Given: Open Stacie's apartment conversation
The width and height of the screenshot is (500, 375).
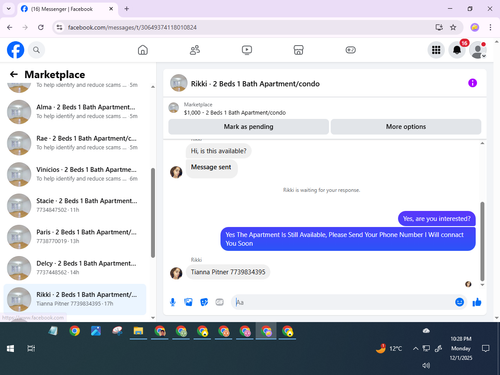Looking at the screenshot, I should [x=75, y=205].
